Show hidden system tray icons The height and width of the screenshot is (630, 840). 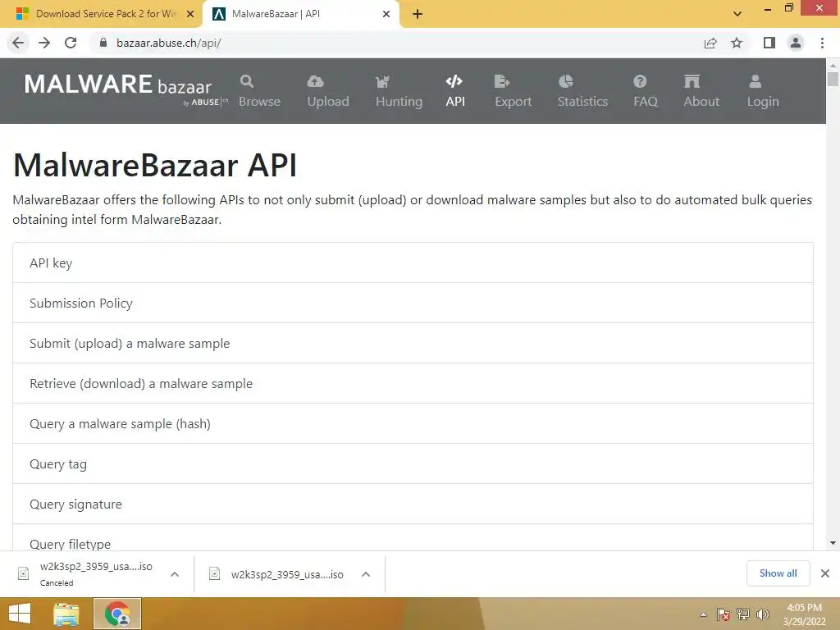click(x=703, y=614)
